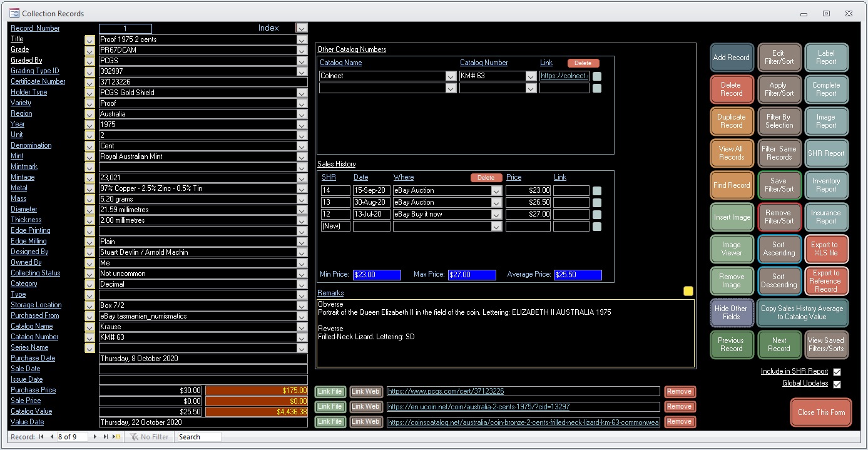
Task: Click Delete button in Sales History header
Action: click(x=486, y=178)
